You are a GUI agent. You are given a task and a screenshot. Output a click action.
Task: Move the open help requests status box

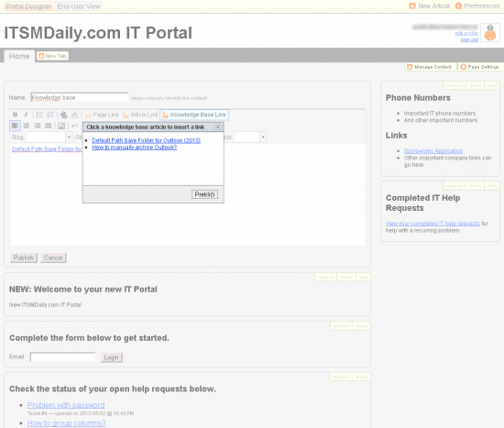point(362,377)
